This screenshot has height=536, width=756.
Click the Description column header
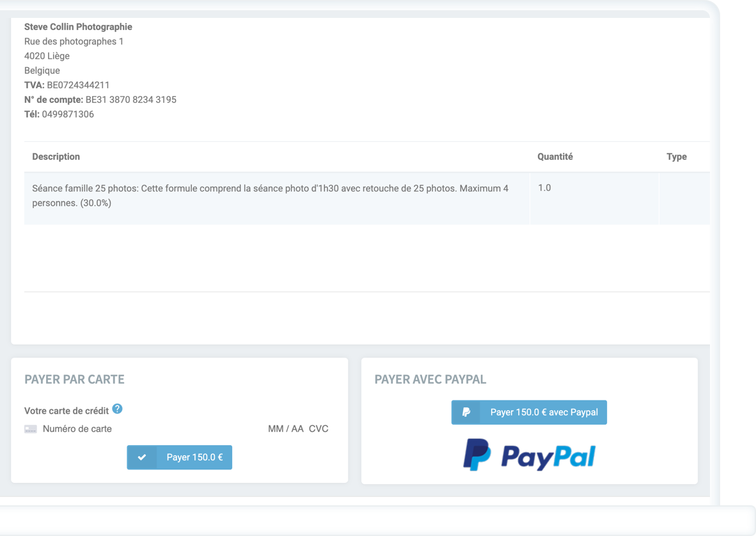click(56, 157)
